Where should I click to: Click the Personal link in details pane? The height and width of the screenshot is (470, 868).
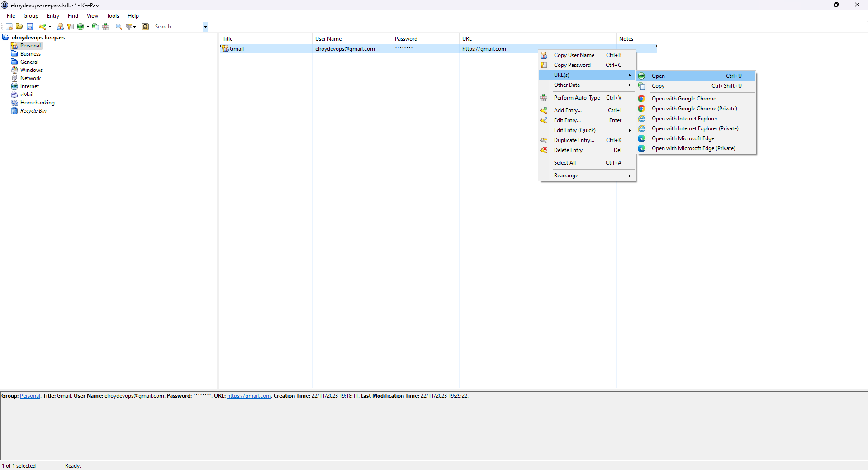[x=30, y=396]
